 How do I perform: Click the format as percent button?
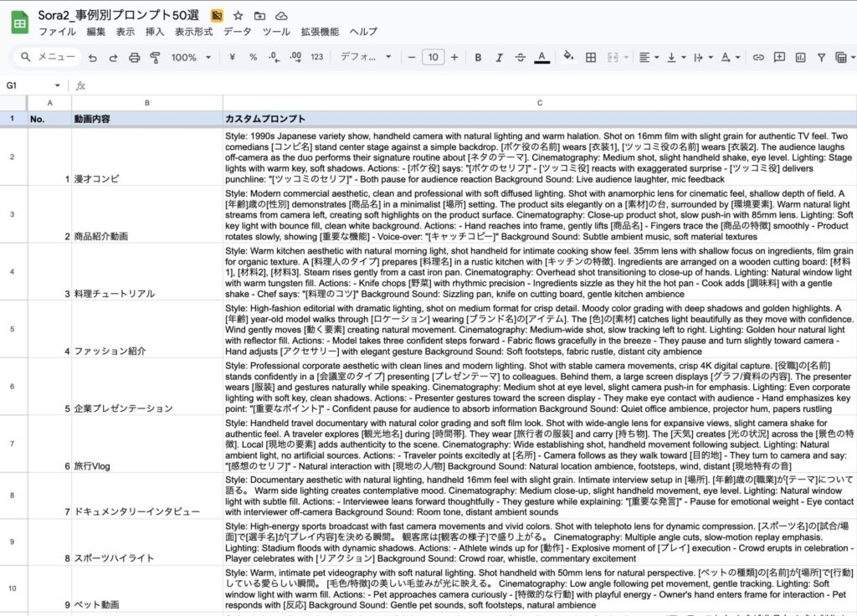(x=253, y=58)
